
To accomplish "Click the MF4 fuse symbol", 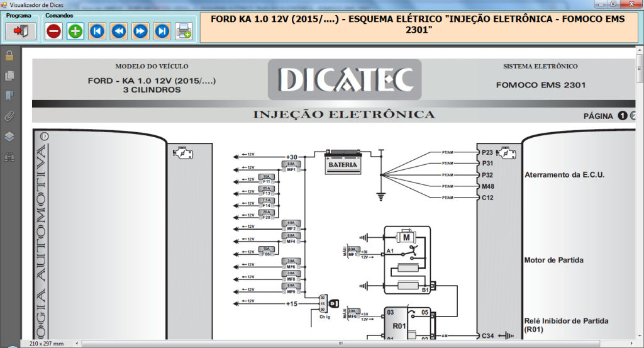I will click(291, 239).
